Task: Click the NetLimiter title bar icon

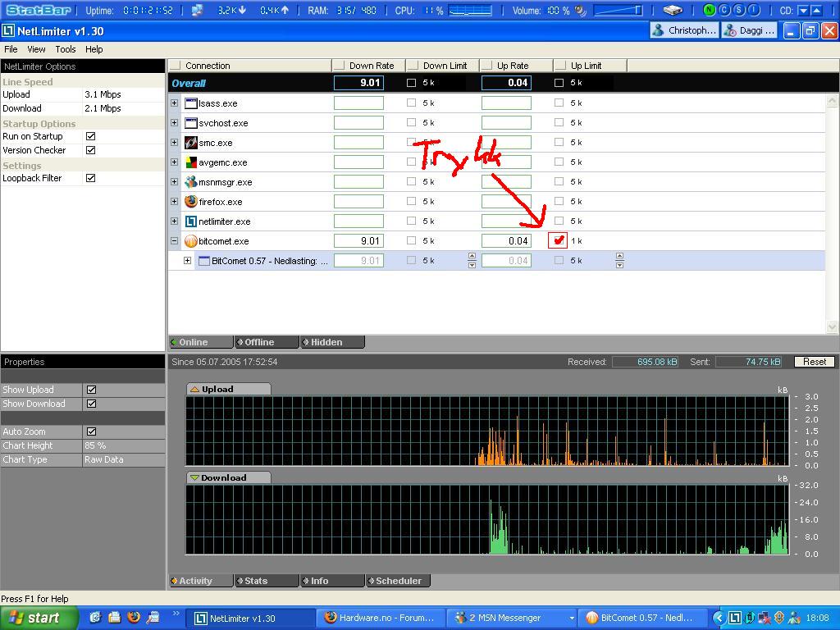Action: point(8,31)
